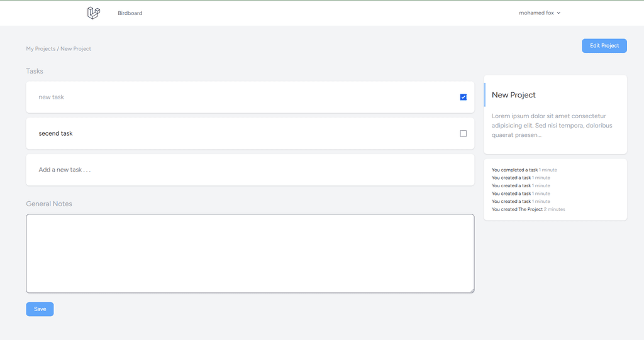Click the Laravel logo icon in header
The width and height of the screenshot is (644, 340).
(94, 13)
